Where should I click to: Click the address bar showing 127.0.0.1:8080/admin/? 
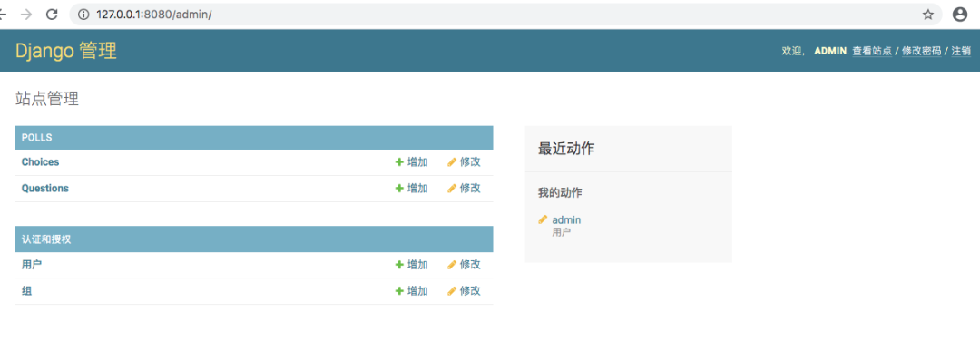(505, 15)
